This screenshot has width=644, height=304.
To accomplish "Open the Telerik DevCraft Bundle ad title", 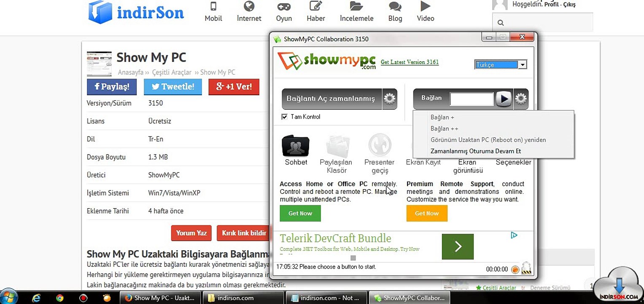I will [335, 238].
